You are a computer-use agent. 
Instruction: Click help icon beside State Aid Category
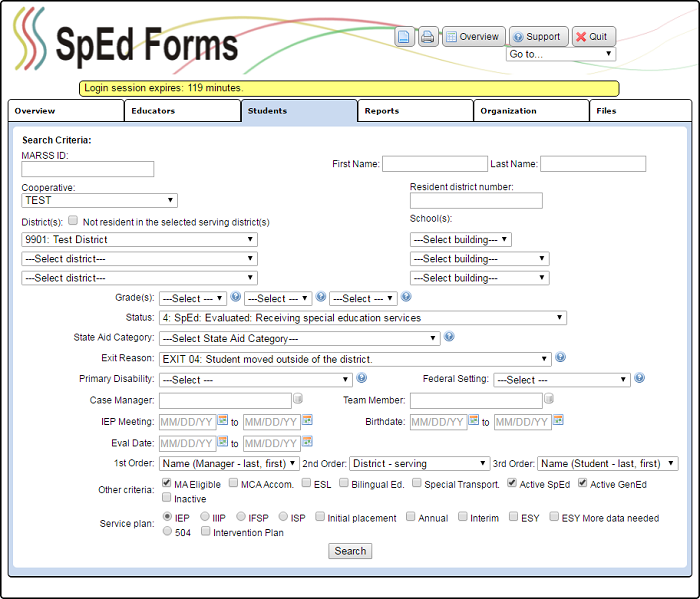(449, 337)
